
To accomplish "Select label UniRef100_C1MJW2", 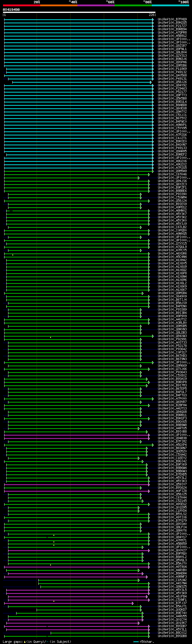I will [x=172, y=580].
